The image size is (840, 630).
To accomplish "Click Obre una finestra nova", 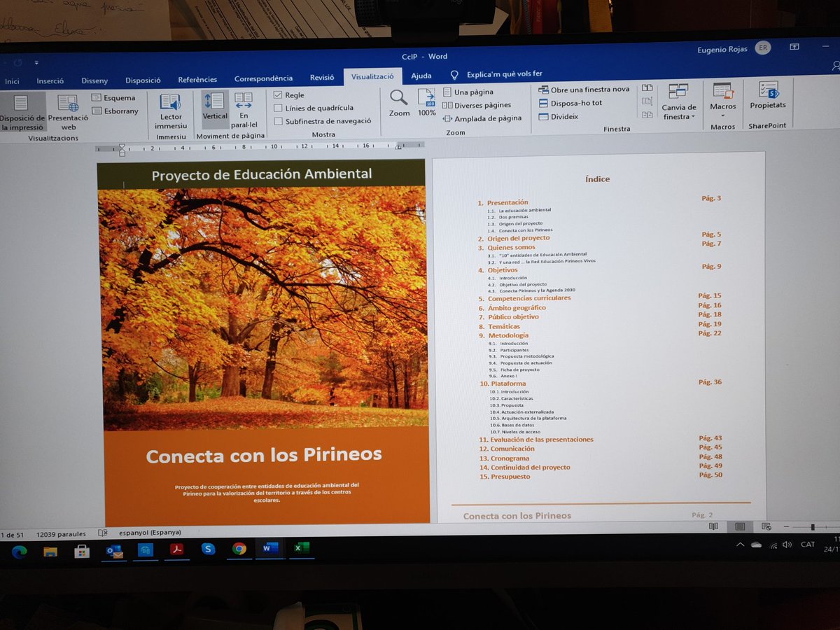I will click(x=584, y=89).
